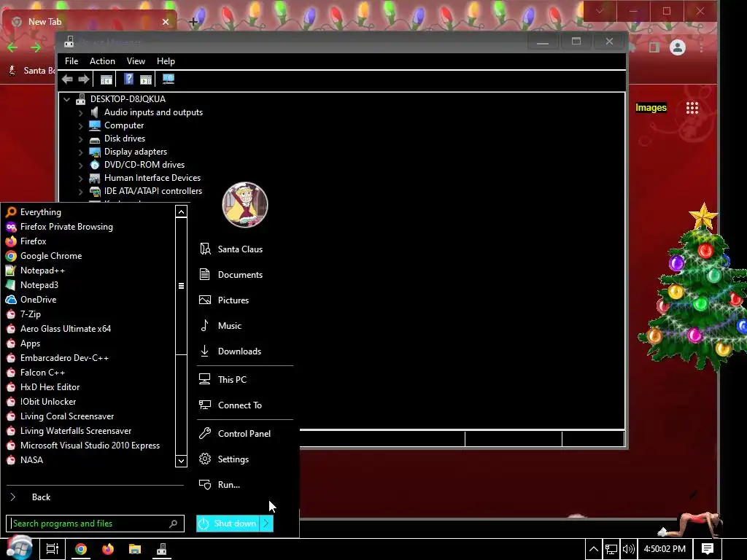This screenshot has height=560, width=747.
Task: Open Control Panel from the Start menu
Action: [x=245, y=434]
